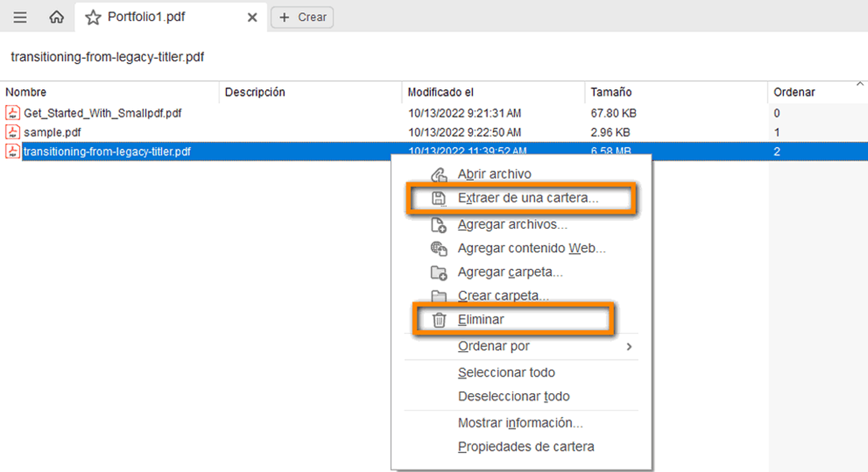Screen dimensions: 868x472
Task: Click the Home icon
Action: point(56,17)
